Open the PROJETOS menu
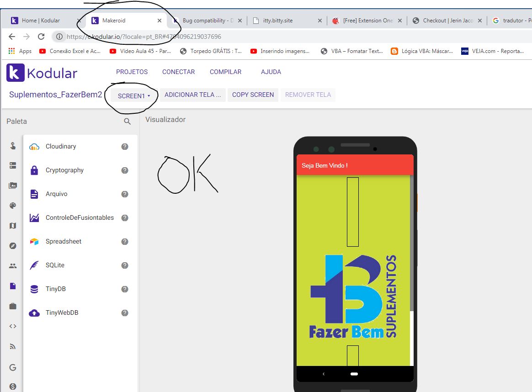 [132, 72]
